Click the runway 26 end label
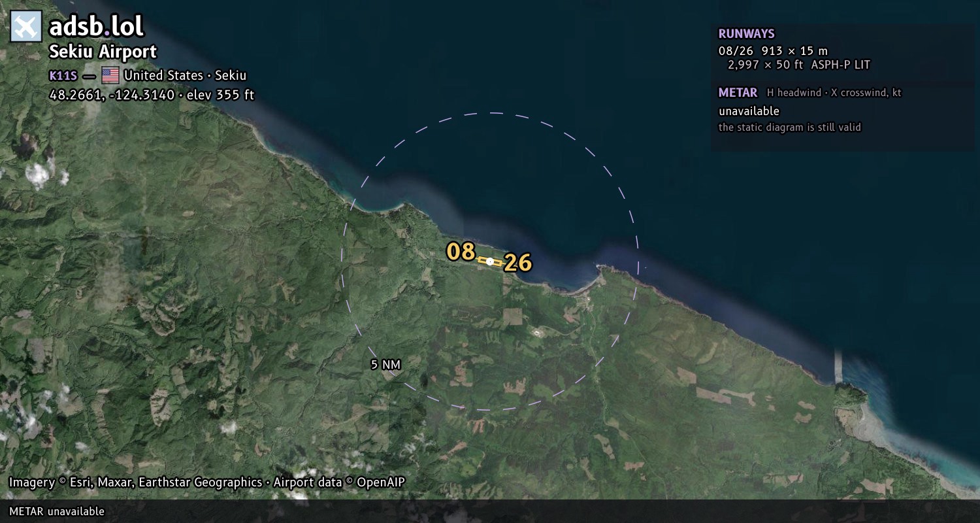Screen dimensions: 980x523 [x=518, y=263]
